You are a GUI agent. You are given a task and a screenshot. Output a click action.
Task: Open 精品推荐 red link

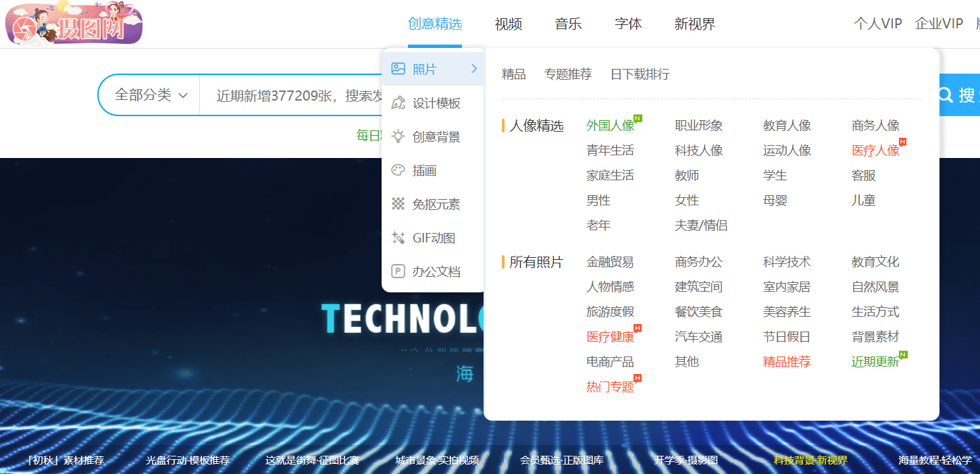(x=788, y=362)
